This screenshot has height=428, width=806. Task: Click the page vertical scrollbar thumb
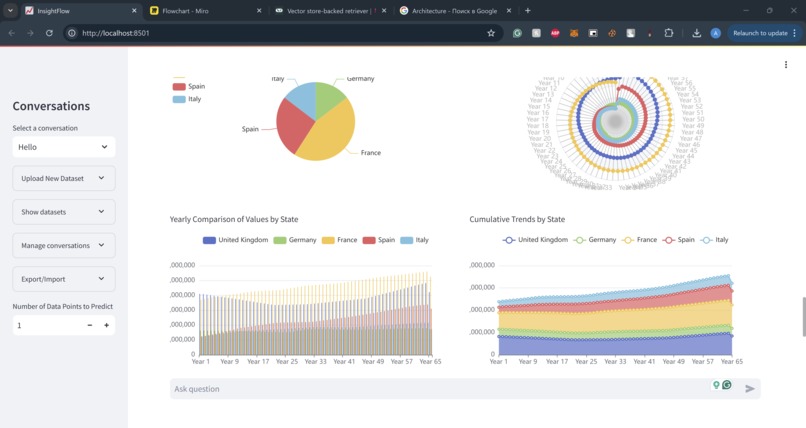803,317
